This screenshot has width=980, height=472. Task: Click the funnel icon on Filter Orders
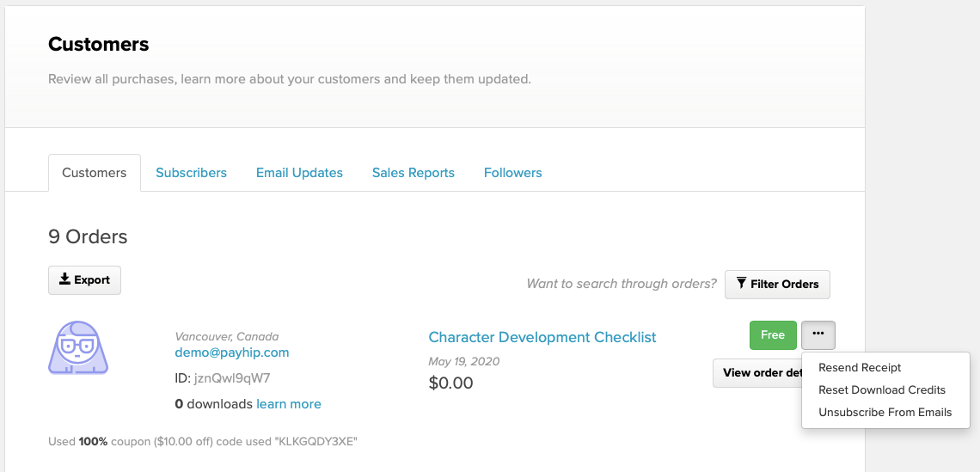741,283
